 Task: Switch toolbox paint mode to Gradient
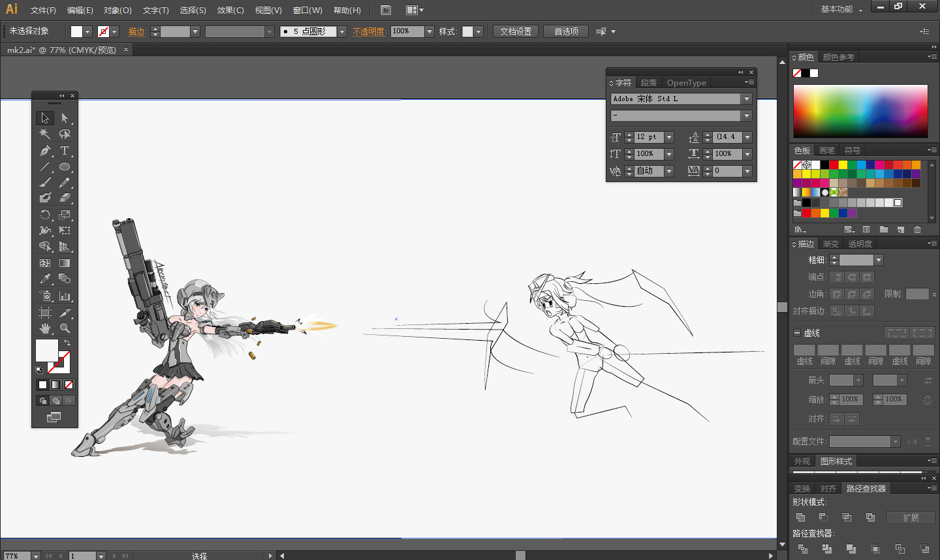(55, 384)
